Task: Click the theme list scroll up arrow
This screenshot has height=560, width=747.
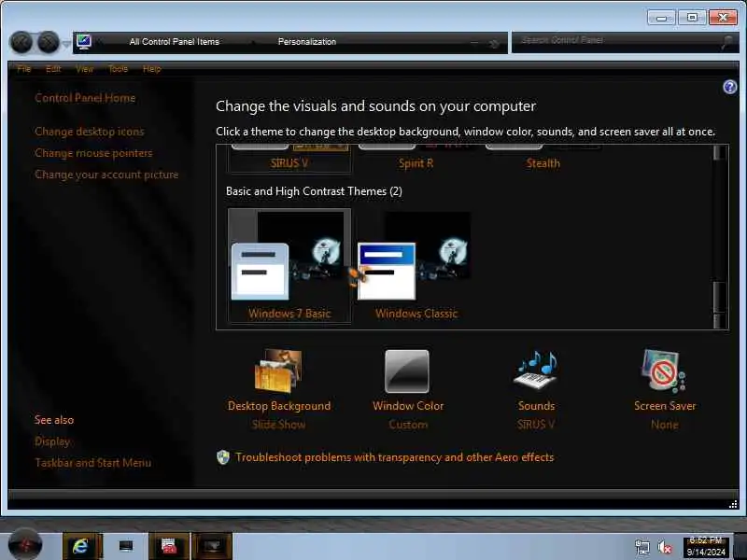Action: pyautogui.click(x=719, y=152)
